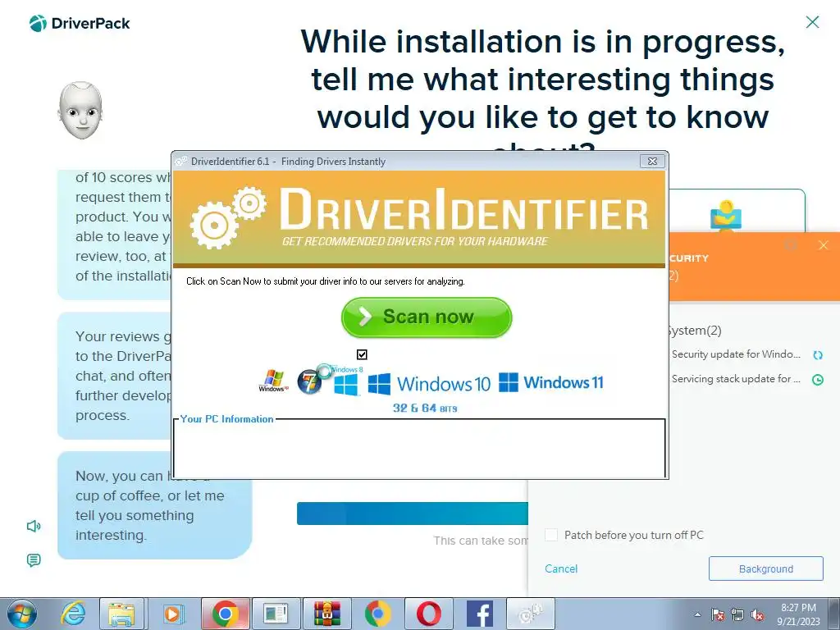
Task: Click the System(2) section heading
Action: click(x=695, y=331)
